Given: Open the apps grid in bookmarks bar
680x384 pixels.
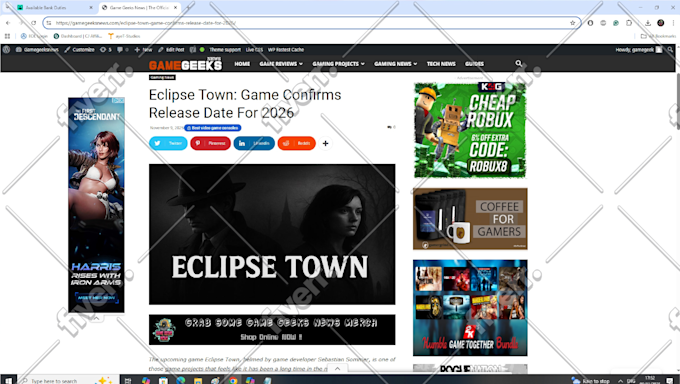Looking at the screenshot, I should (7, 36).
